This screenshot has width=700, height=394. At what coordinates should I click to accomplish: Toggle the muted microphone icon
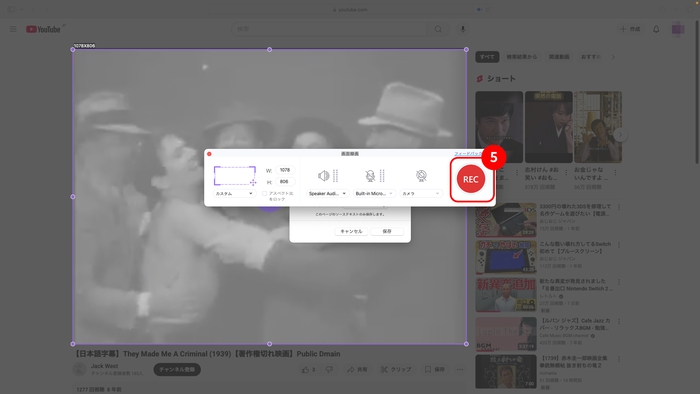370,176
